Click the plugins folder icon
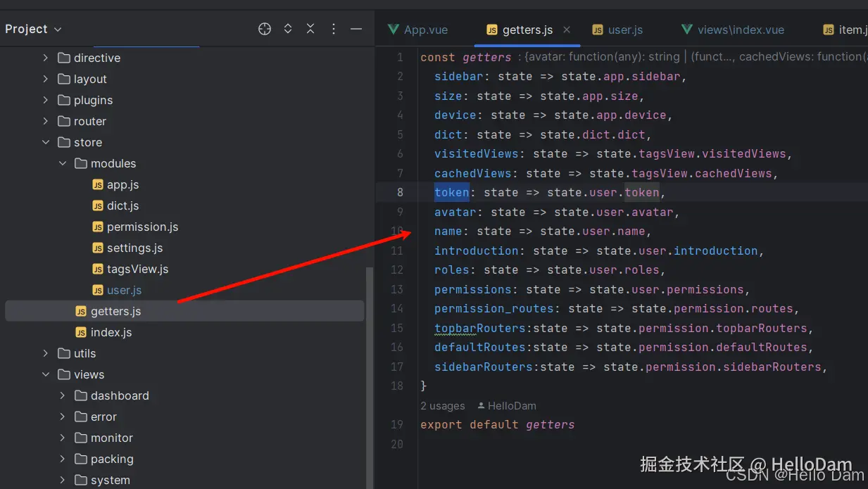 pos(64,100)
